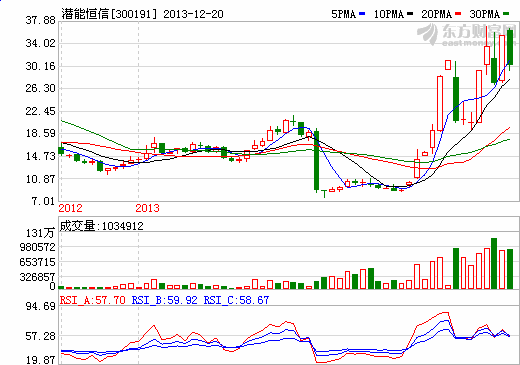Click the 2012 year label

tap(70, 208)
